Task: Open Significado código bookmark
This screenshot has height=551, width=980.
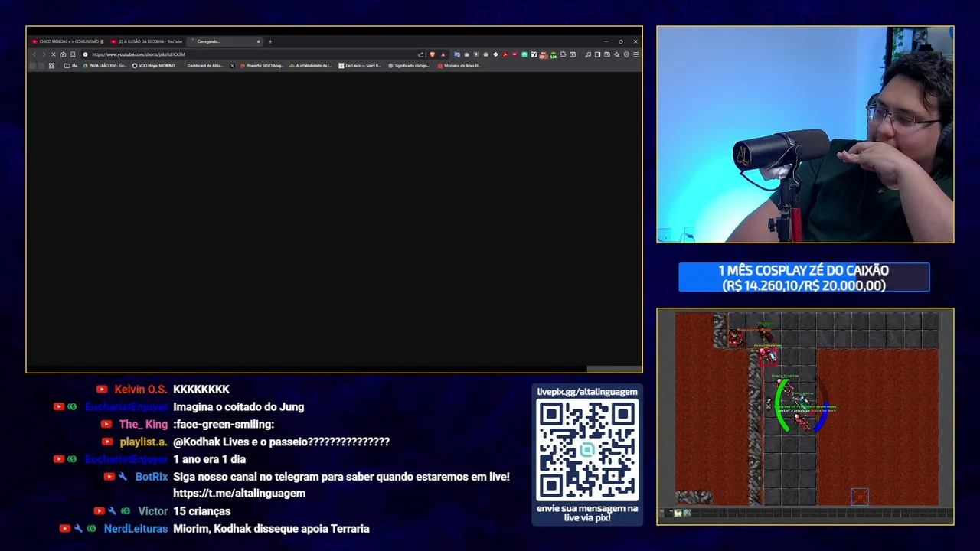Action: (409, 66)
